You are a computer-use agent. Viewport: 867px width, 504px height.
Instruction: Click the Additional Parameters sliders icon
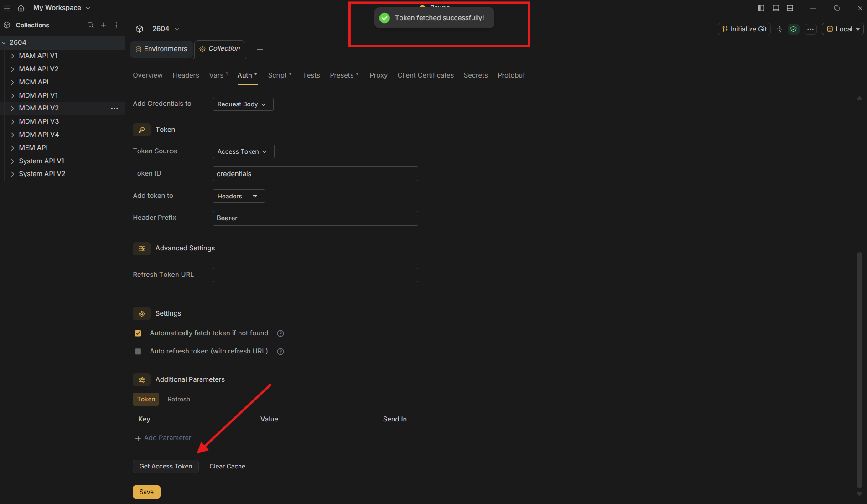[x=142, y=380]
